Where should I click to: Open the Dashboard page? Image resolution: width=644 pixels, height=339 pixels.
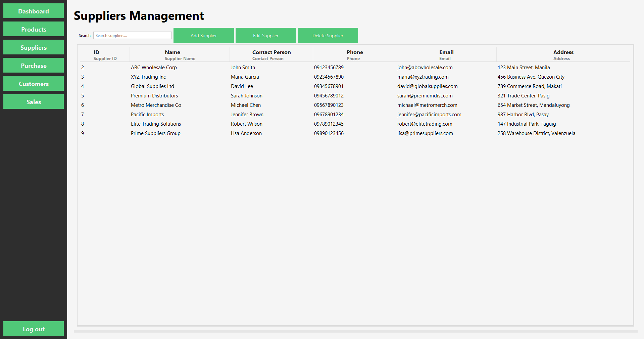[33, 11]
